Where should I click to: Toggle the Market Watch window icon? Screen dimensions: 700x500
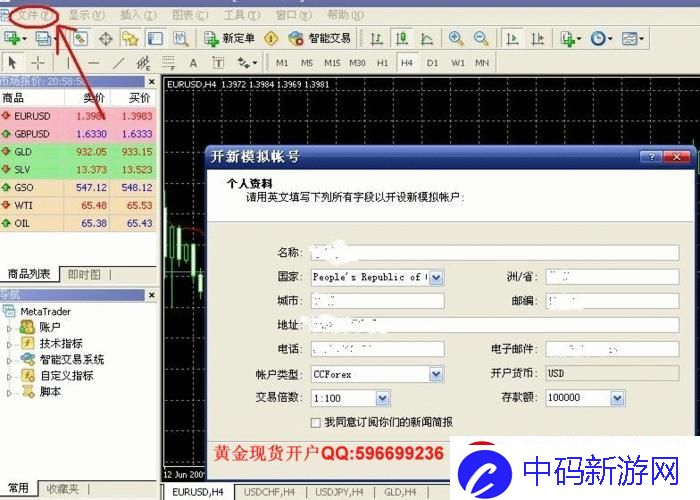click(x=81, y=39)
